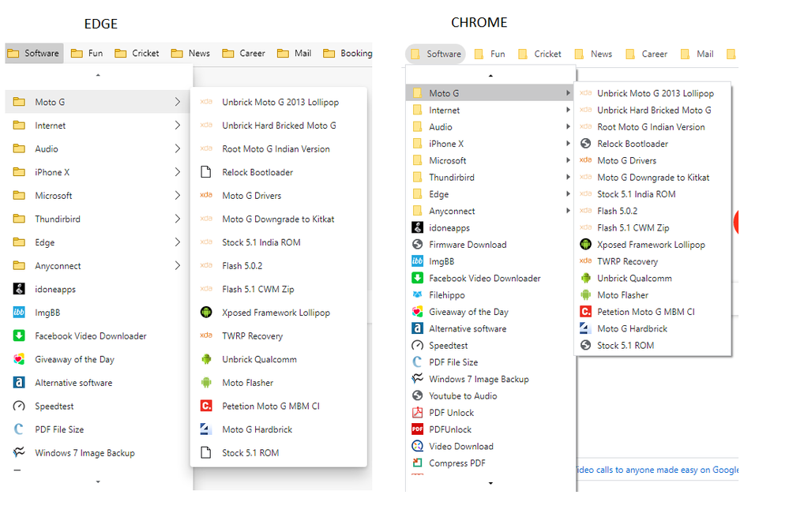Click Relock Bootloader page icon in Edge submenu
789x532 pixels.
point(206,172)
